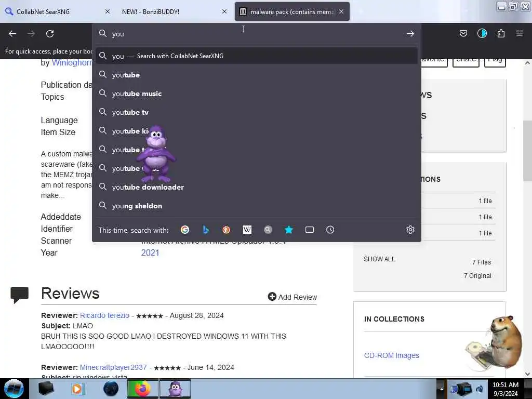Search this time with Google

(185, 230)
